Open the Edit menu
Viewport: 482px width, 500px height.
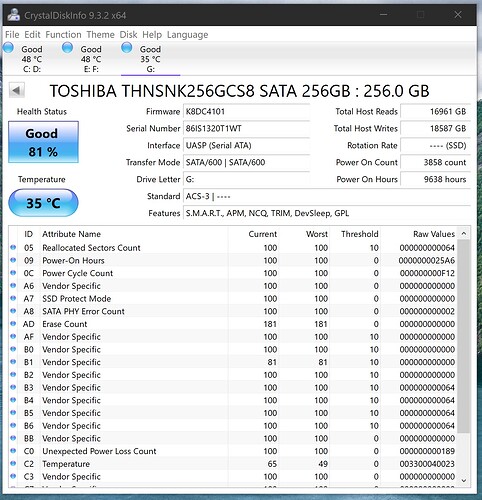pos(32,34)
